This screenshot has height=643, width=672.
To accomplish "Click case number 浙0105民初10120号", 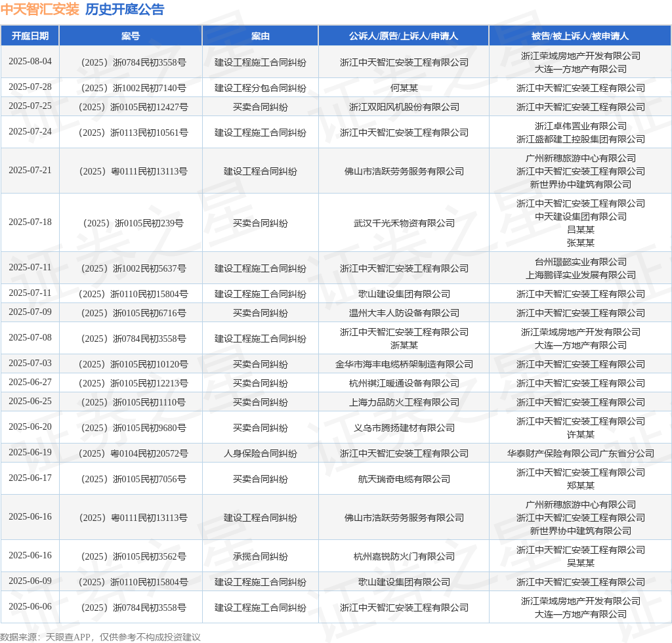I will (134, 365).
